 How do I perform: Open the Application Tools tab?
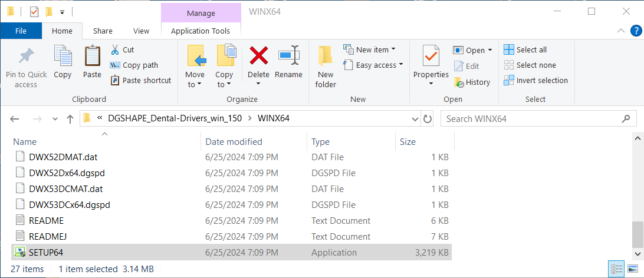[x=201, y=31]
